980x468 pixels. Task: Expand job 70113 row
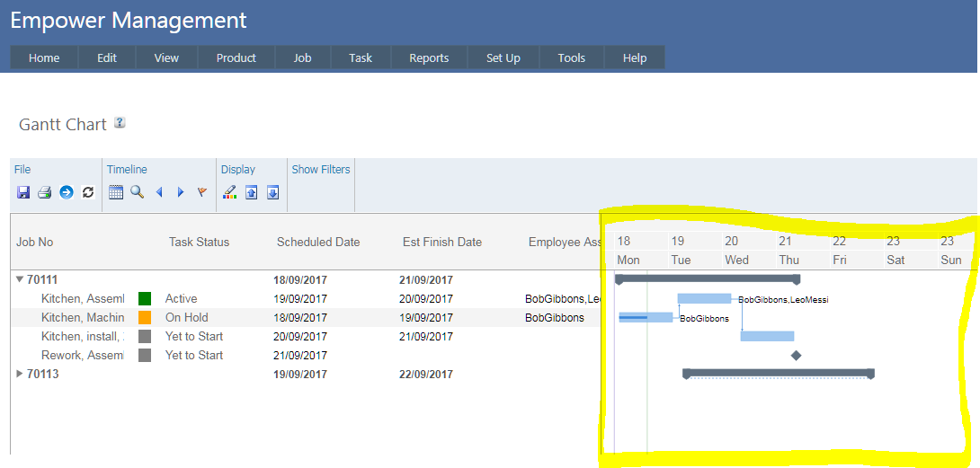click(20, 374)
